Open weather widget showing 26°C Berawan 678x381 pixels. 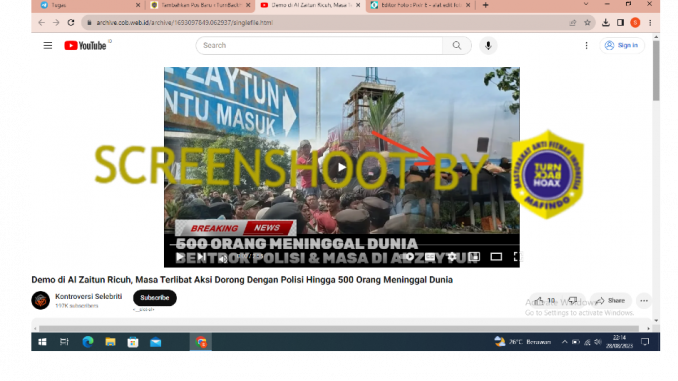point(523,342)
